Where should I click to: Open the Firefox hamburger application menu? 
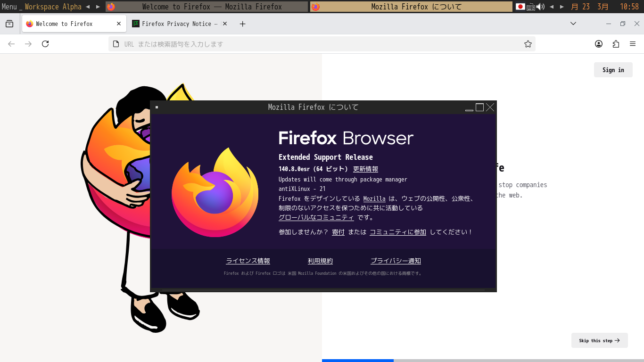[633, 44]
